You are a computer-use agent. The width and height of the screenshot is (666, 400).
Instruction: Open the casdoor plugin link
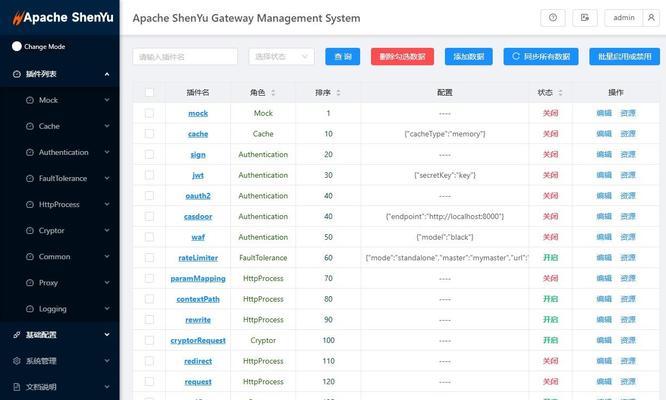[x=198, y=217]
